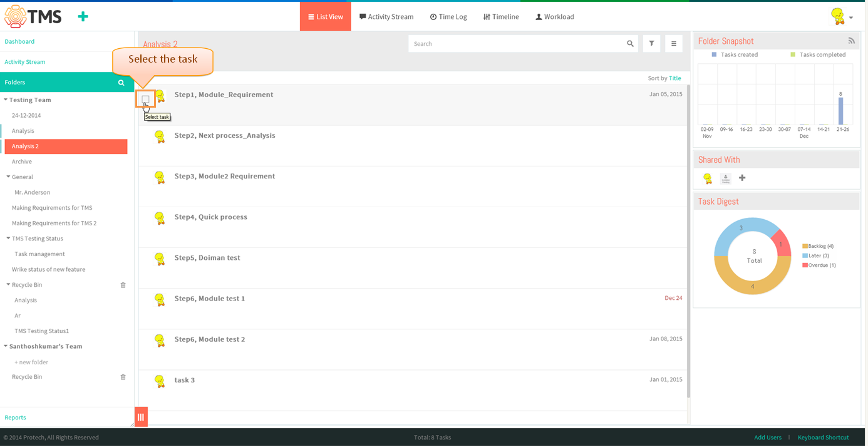Click avatar of Step6, Module test 2

[x=160, y=341]
